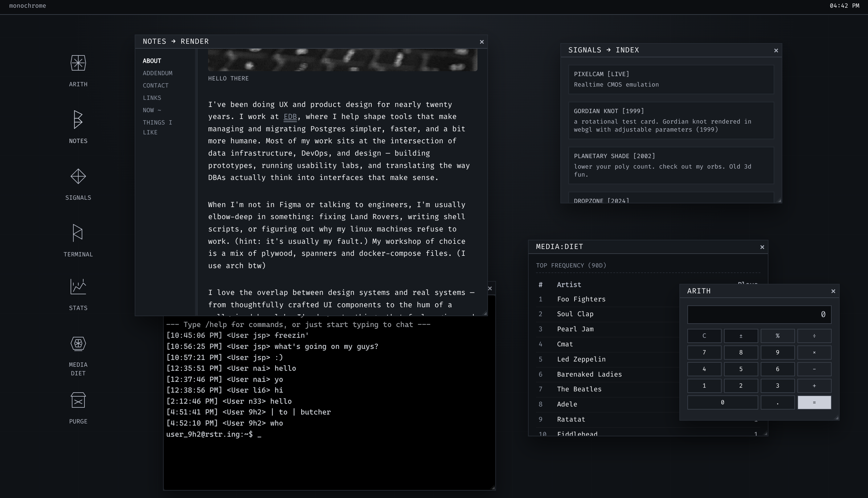This screenshot has width=868, height=498.
Task: Select the Led Zeppelin row
Action: [608, 359]
